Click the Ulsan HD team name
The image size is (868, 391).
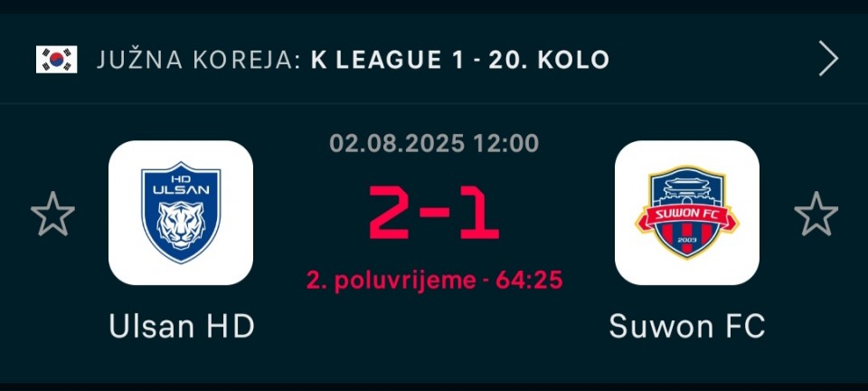pyautogui.click(x=182, y=327)
